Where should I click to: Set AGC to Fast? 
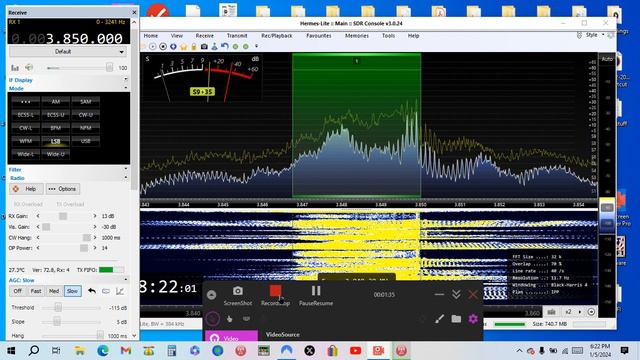(36, 291)
